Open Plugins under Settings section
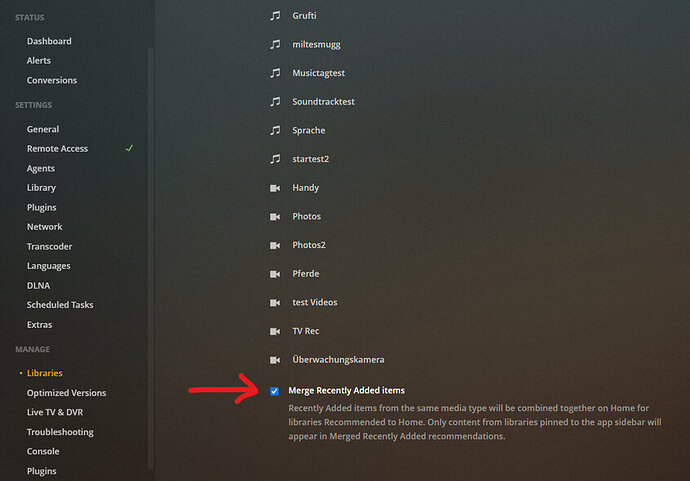The width and height of the screenshot is (690, 481). click(41, 207)
